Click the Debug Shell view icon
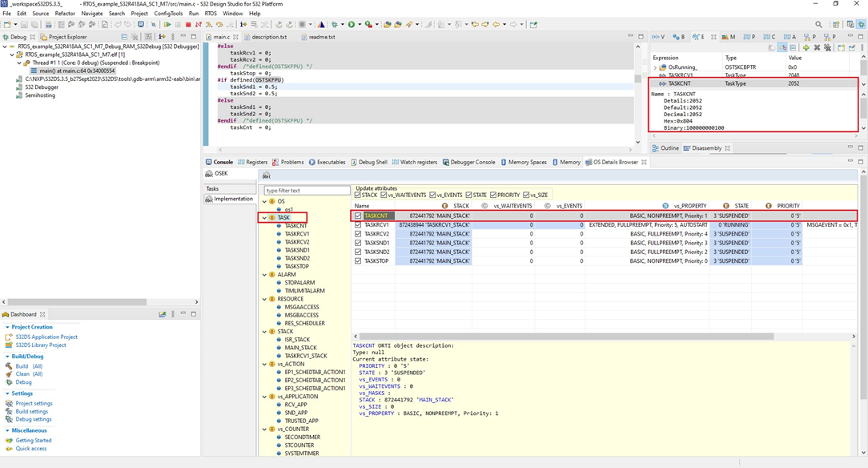868x468 pixels. coord(372,162)
